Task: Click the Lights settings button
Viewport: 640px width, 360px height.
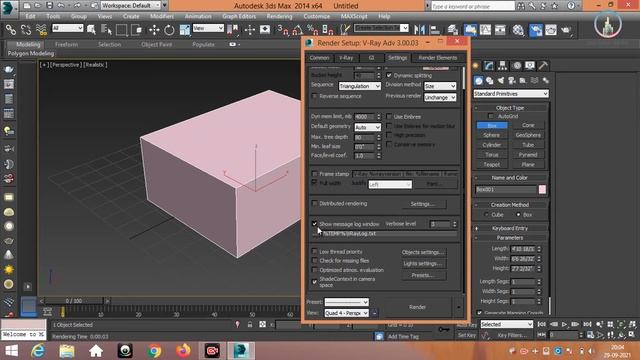Action: click(x=423, y=264)
